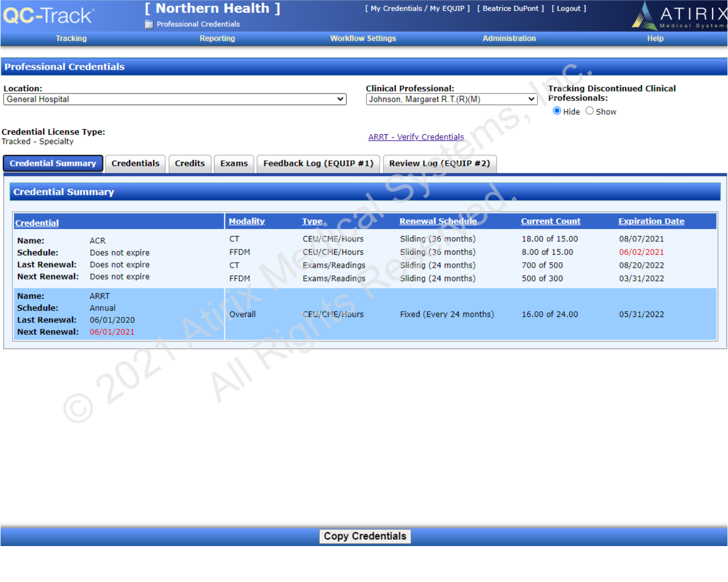Select the Show discontinued professionals radio
This screenshot has width=728, height=582.
point(590,111)
